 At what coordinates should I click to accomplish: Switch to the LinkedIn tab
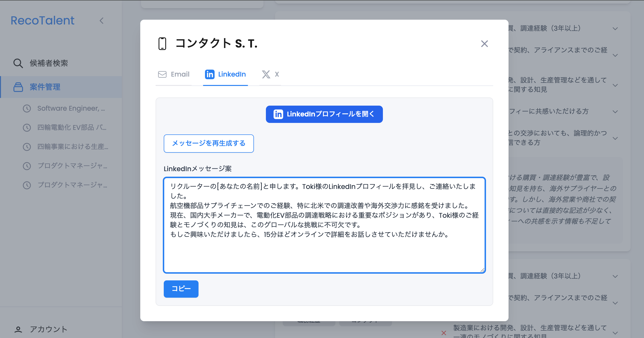click(225, 74)
